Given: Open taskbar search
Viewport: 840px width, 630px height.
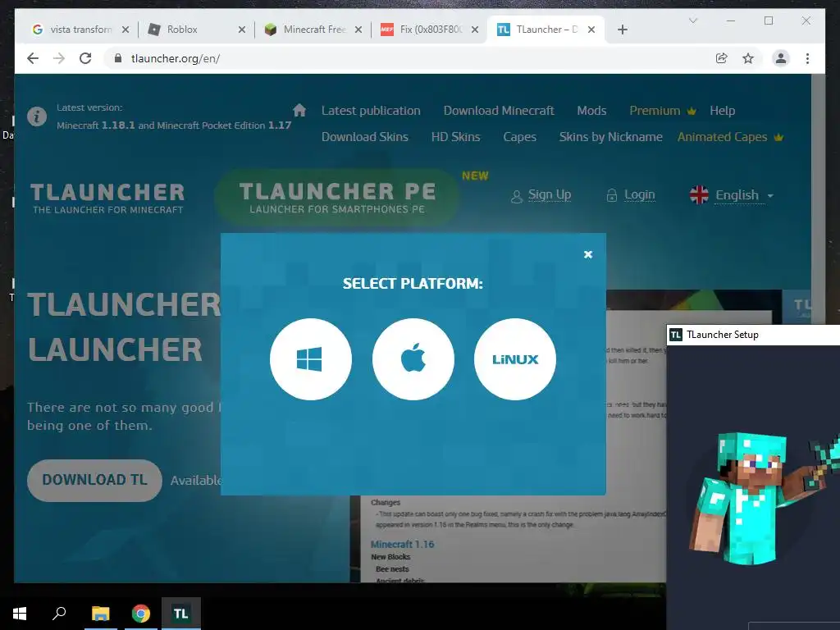Looking at the screenshot, I should (x=59, y=614).
